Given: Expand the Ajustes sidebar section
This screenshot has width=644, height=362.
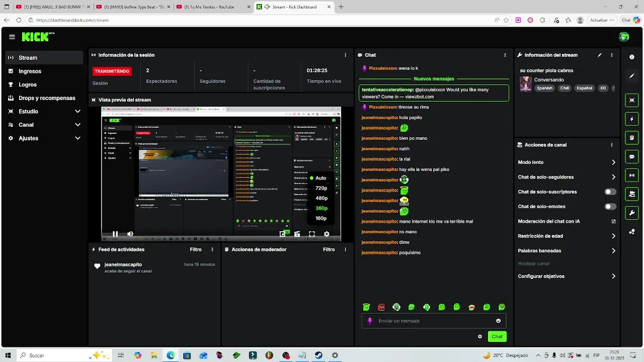Looking at the screenshot, I should tap(77, 138).
